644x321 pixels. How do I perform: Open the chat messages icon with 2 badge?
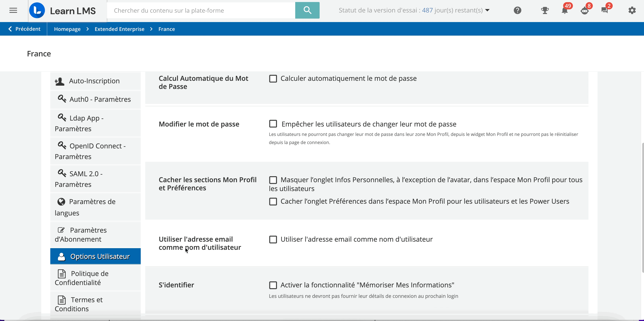point(605,10)
